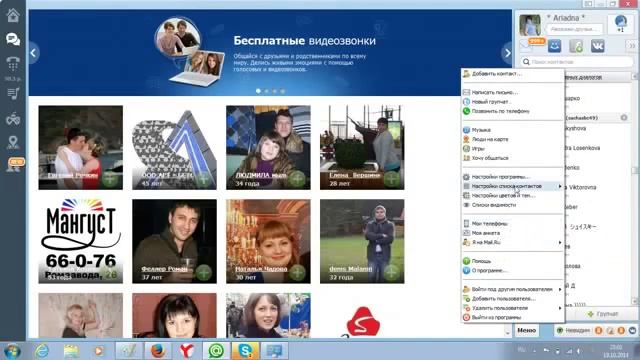Click the weather widget showing +1
640x360 pixels.
[x=620, y=23]
